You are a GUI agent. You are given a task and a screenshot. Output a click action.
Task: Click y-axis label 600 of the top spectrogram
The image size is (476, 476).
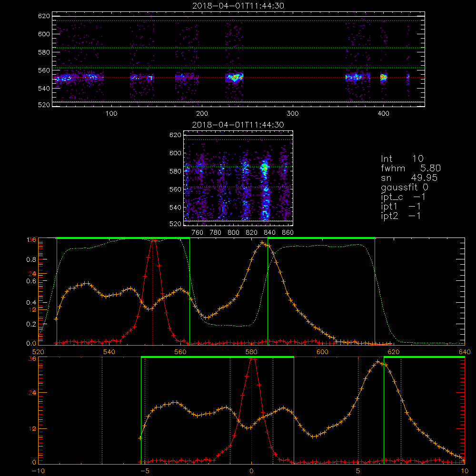point(44,34)
